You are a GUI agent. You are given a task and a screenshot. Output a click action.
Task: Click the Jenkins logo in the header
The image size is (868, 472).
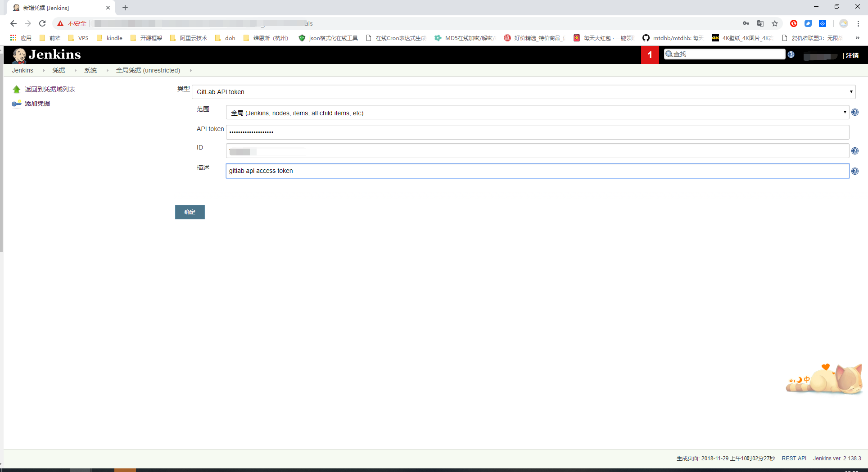(20, 54)
